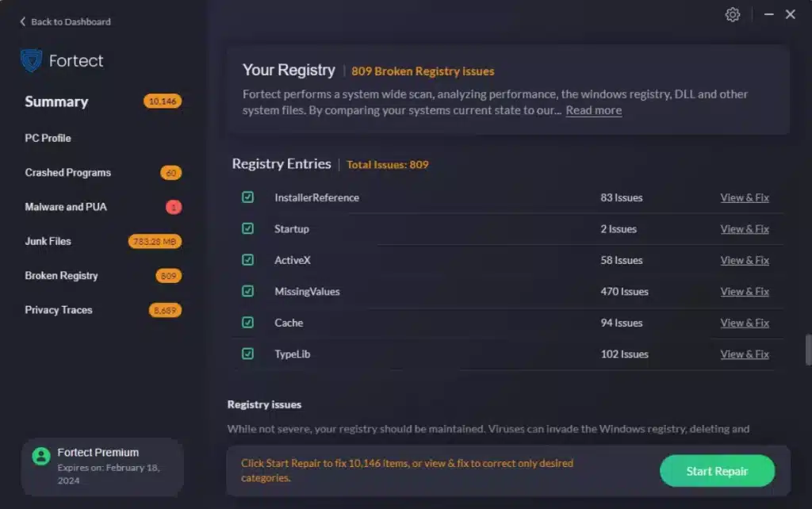Click the '2 Issues' count
The image size is (812, 509).
pyautogui.click(x=619, y=229)
